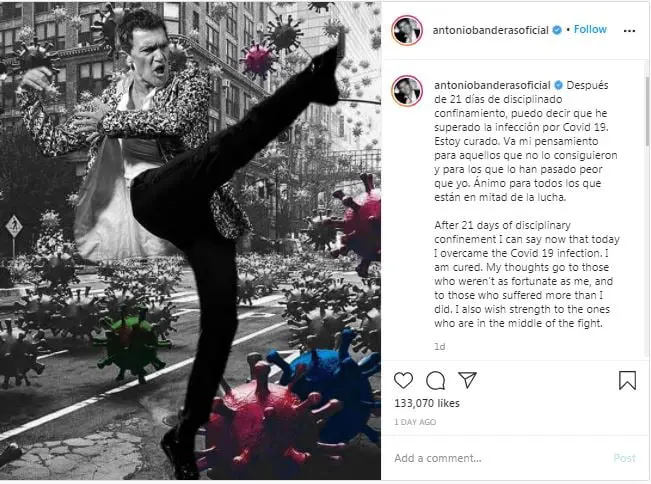Click the verified badge in post header
This screenshot has width=651, height=484.
pos(557,30)
